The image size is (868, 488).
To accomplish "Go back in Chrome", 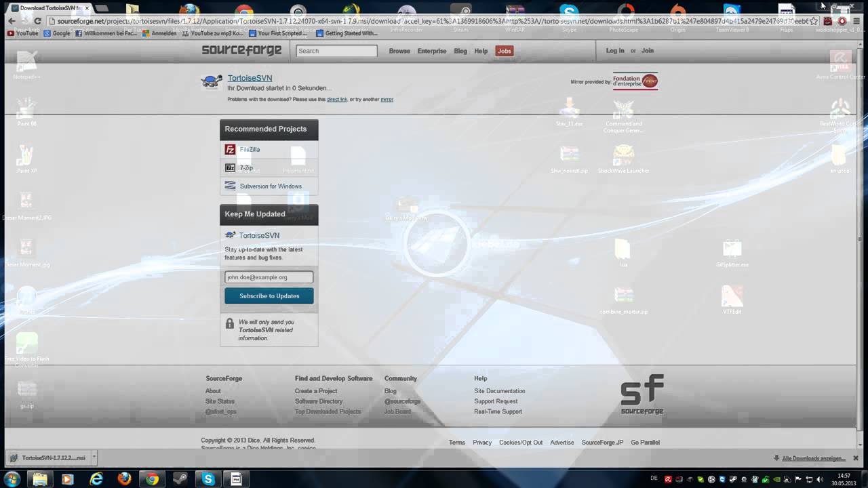I will point(11,21).
